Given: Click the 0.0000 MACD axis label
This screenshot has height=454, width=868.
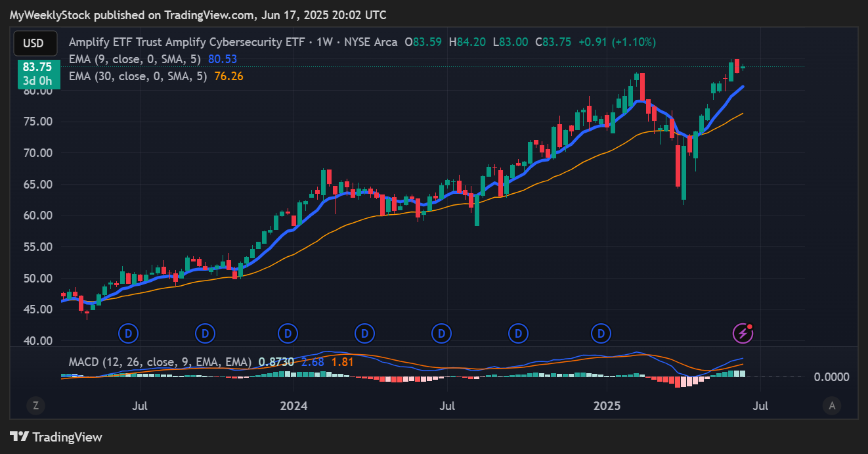Looking at the screenshot, I should (831, 376).
